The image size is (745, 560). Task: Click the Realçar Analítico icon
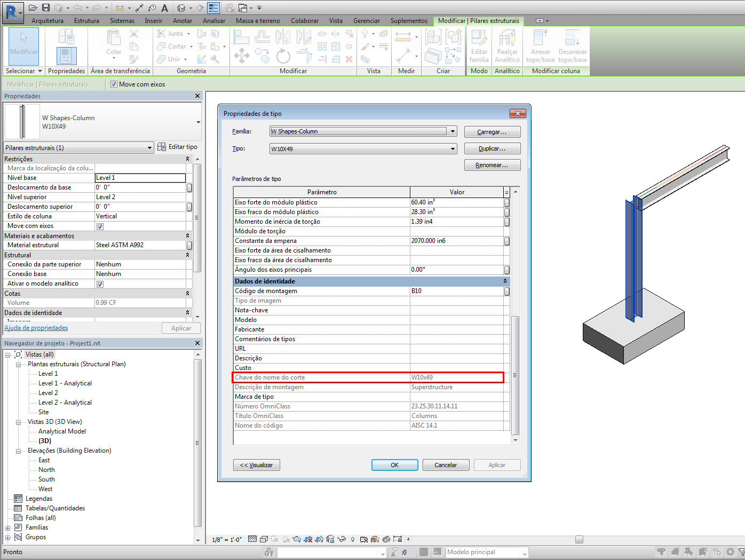[x=507, y=46]
